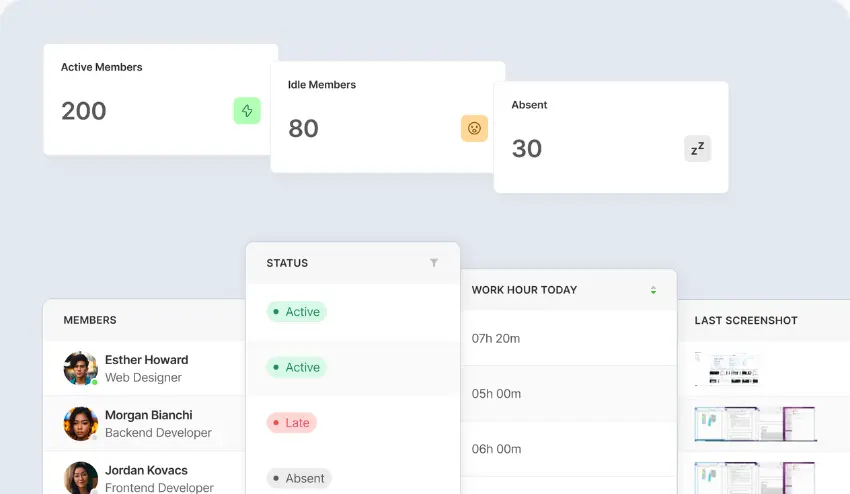The image size is (850, 494).
Task: Click the number 30 in Absent card
Action: tap(527, 149)
